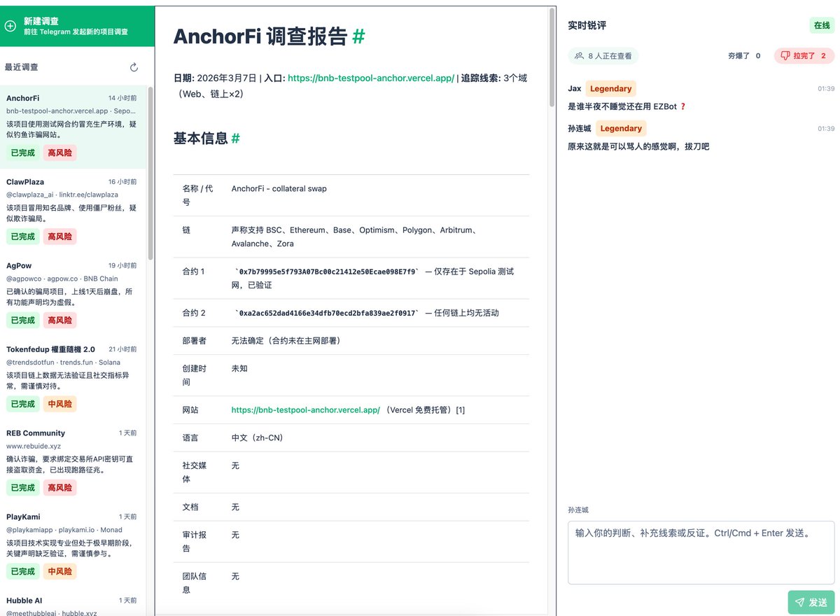The width and height of the screenshot is (840, 616).
Task: Click the hash anchor beside 基本信息
Action: coord(235,139)
